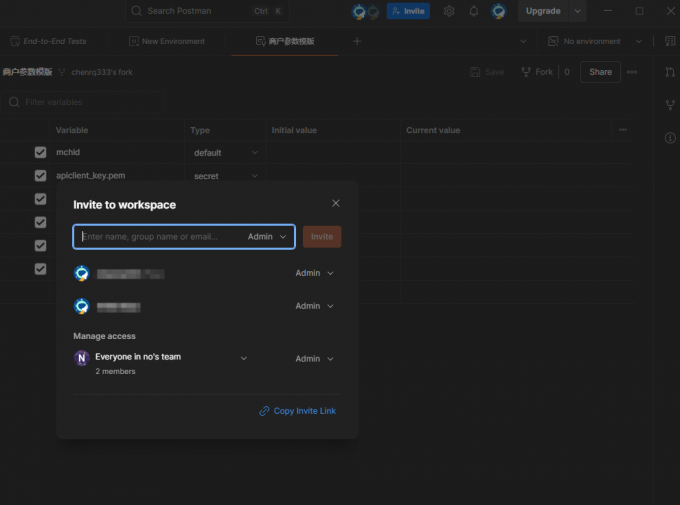Click Copy Invite Link

click(298, 411)
